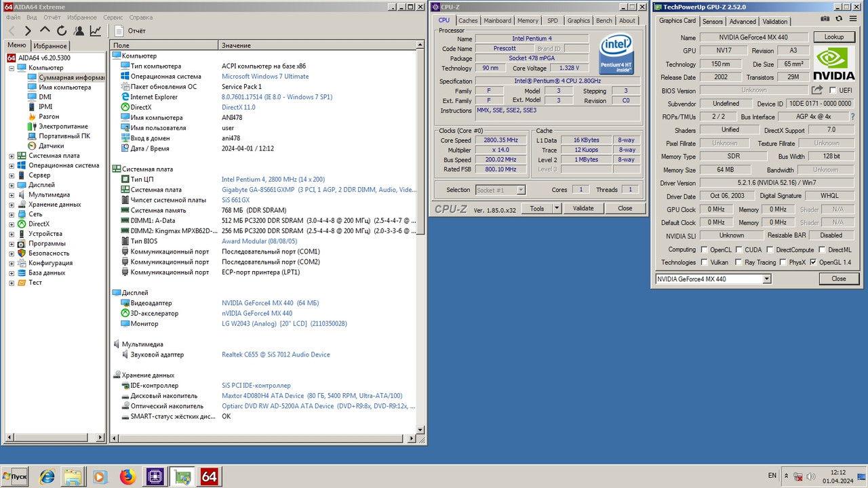Switch to the AIDA64 taskbar button
Screen dimensions: 868x488
coord(210,477)
